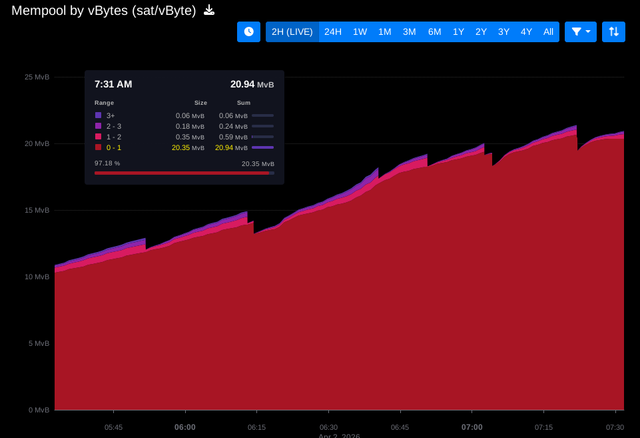Click the clock time-mode icon button
Viewport: 640px width, 438px height.
pyautogui.click(x=249, y=32)
